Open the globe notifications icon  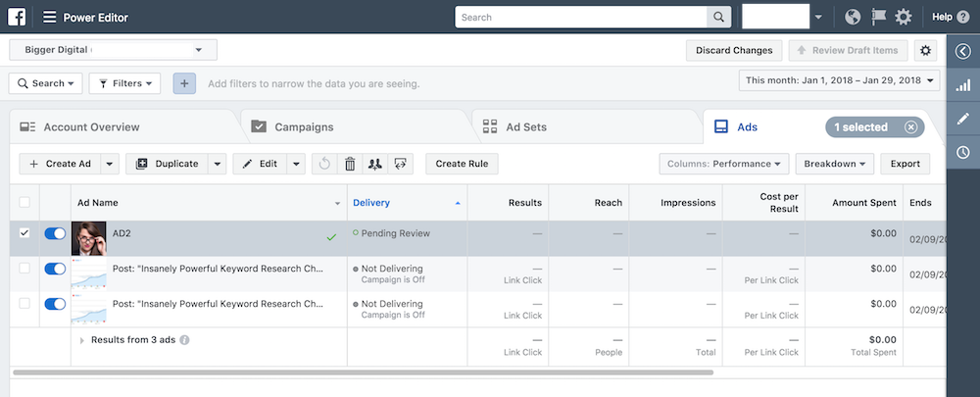pos(853,17)
